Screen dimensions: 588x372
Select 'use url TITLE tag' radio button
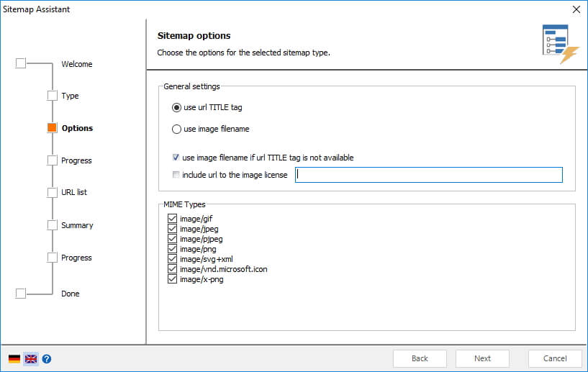point(176,108)
